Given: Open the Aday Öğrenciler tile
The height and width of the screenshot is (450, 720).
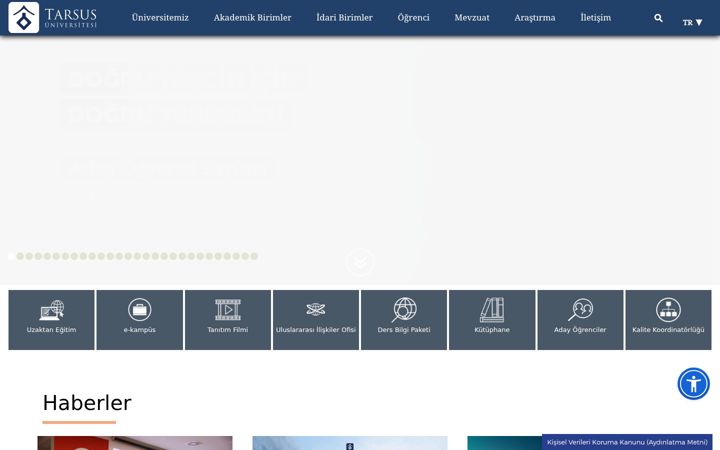Looking at the screenshot, I should (580, 320).
